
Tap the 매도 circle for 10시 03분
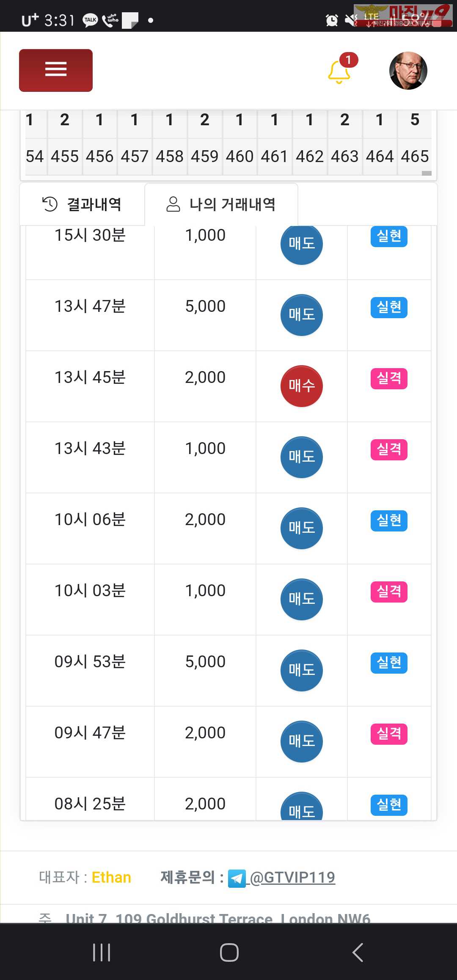coord(301,599)
